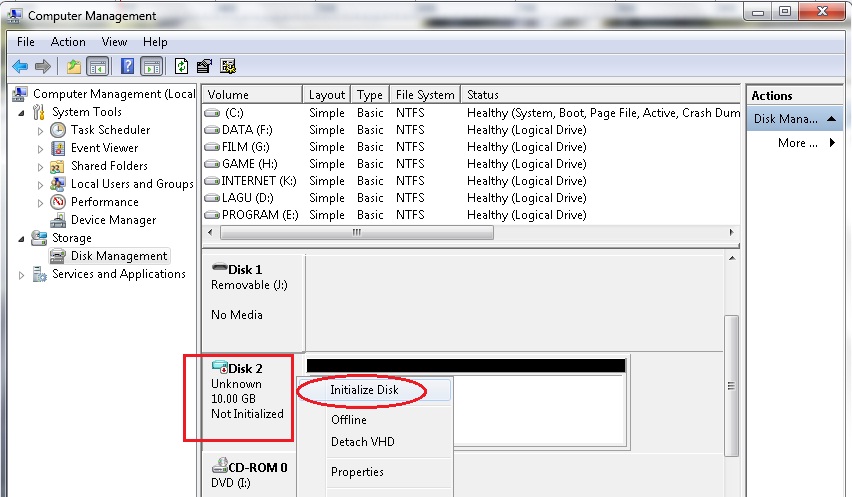Expand the Event Viewer node
This screenshot has width=852, height=497.
coord(40,149)
